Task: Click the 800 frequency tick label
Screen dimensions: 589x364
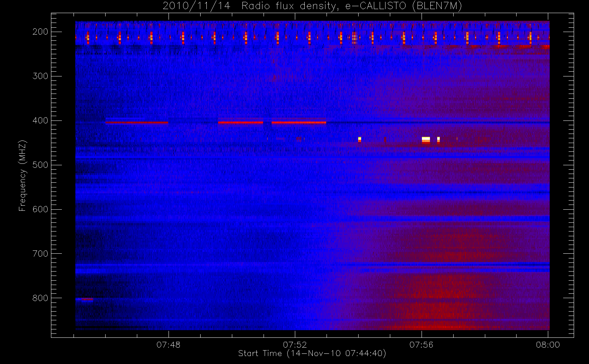Action: [x=40, y=298]
